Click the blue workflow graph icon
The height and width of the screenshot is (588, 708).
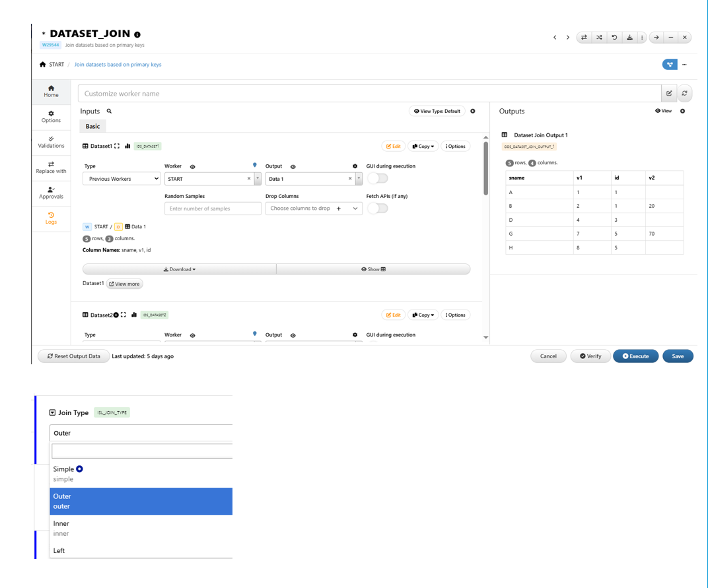click(670, 65)
